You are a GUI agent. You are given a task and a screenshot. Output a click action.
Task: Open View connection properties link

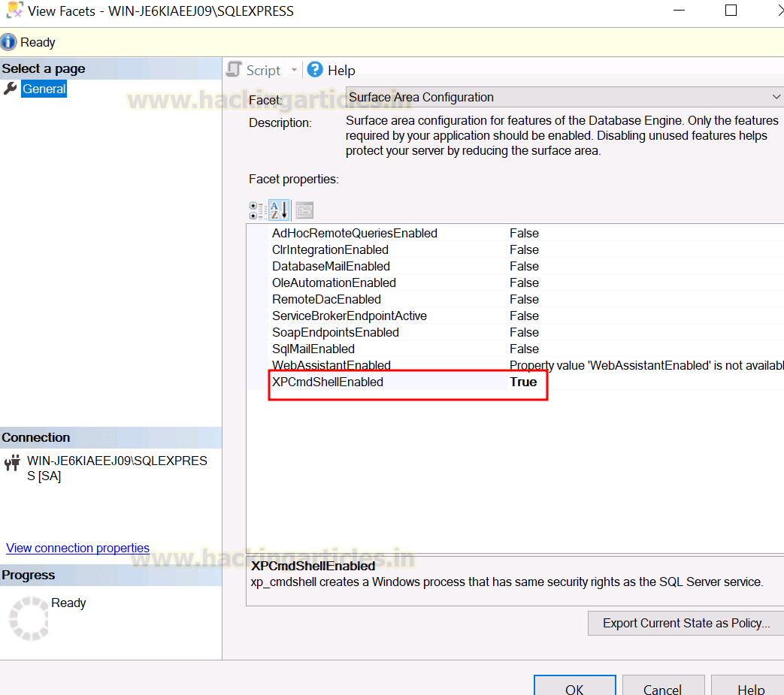click(77, 548)
